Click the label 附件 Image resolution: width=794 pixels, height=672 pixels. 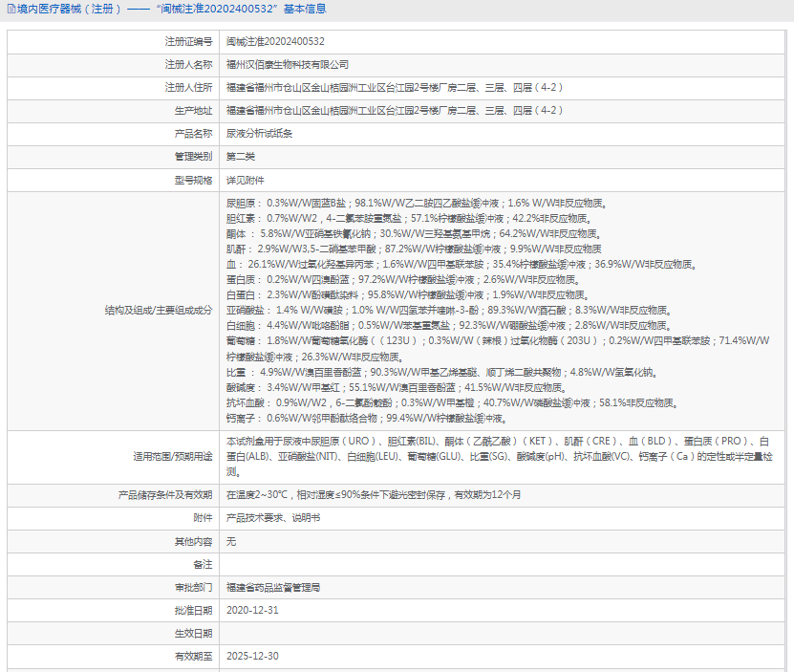tap(204, 517)
